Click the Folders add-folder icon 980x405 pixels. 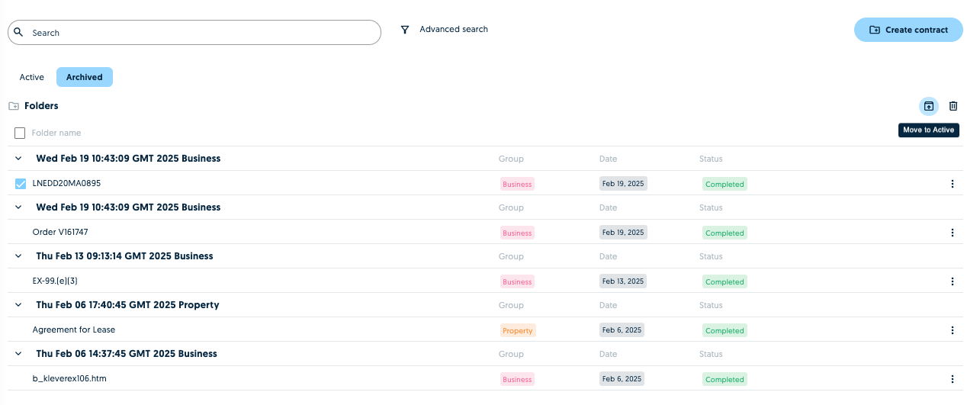[x=13, y=106]
